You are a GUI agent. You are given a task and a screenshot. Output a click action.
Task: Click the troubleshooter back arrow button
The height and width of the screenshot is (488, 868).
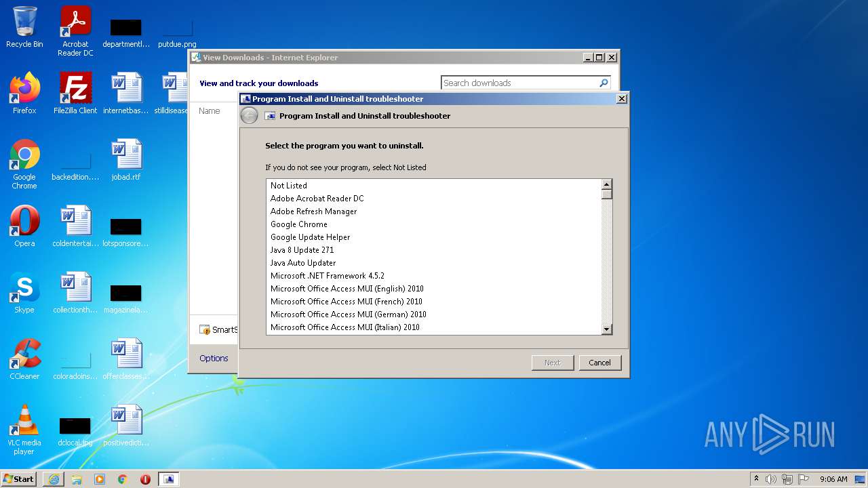(x=249, y=116)
